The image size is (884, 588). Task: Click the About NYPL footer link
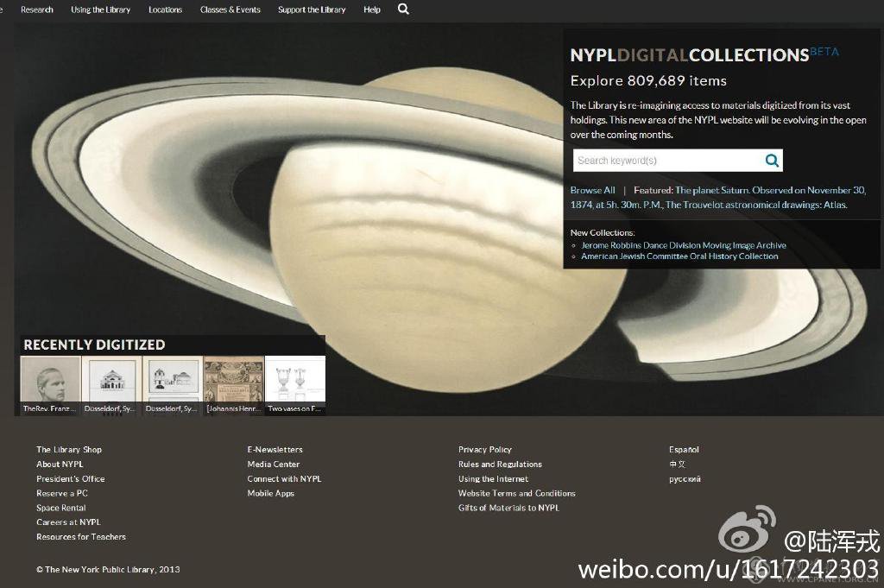(60, 464)
